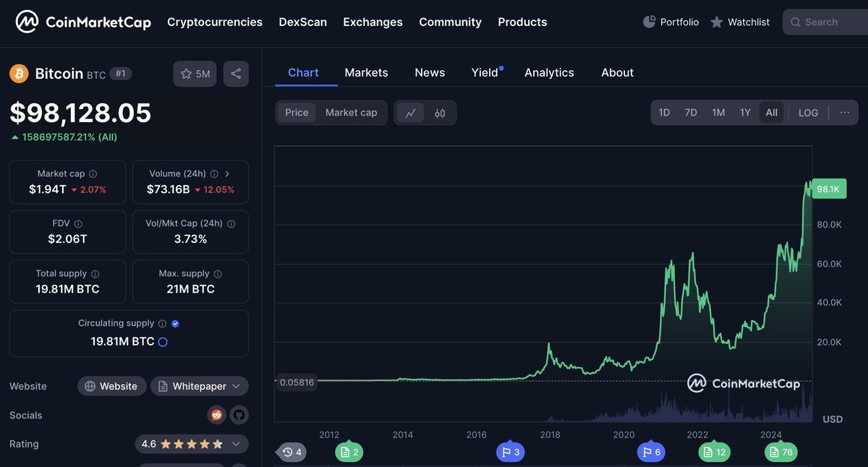Click Market cap info icon
Screen dimensions: 868x467
click(x=93, y=174)
